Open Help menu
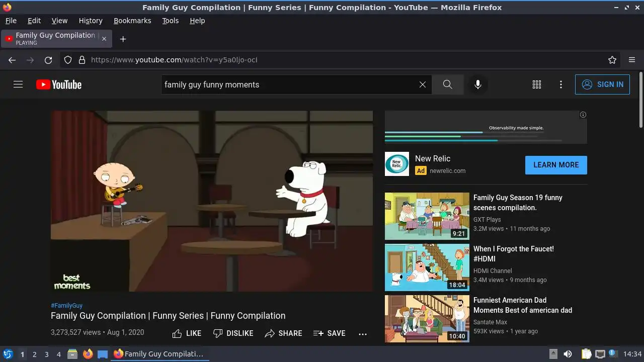The width and height of the screenshot is (644, 362). 197,21
